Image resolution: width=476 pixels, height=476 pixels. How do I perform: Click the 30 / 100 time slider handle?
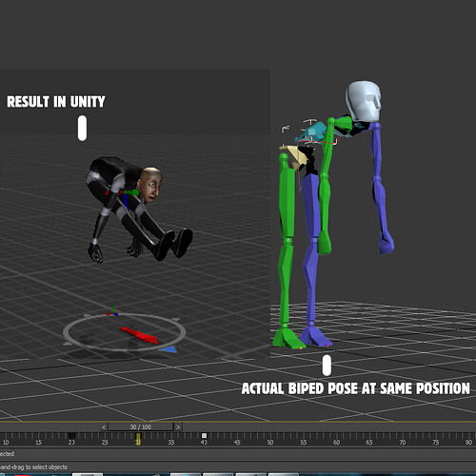[x=141, y=427]
